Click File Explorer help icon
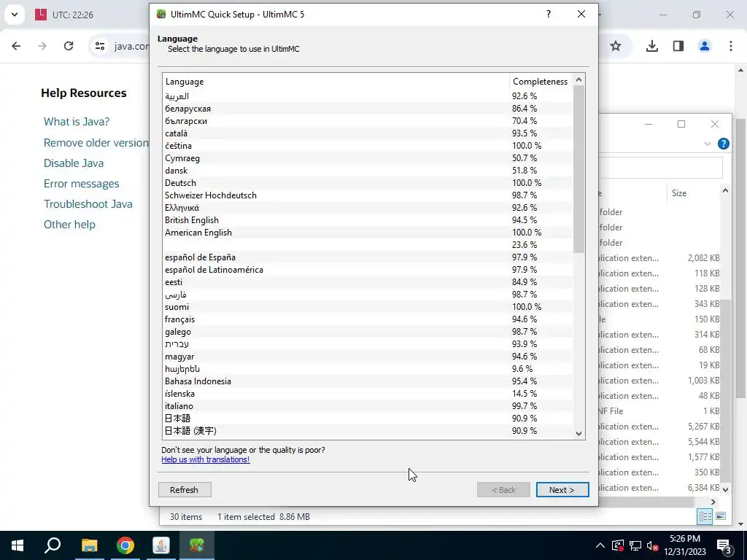The width and height of the screenshot is (747, 560). point(723,144)
